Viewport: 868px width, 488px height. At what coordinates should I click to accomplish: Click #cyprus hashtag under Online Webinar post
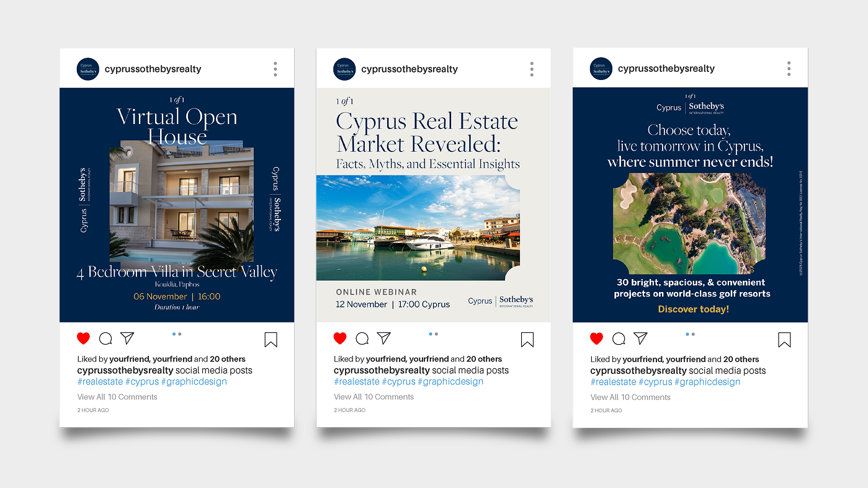coord(399,382)
